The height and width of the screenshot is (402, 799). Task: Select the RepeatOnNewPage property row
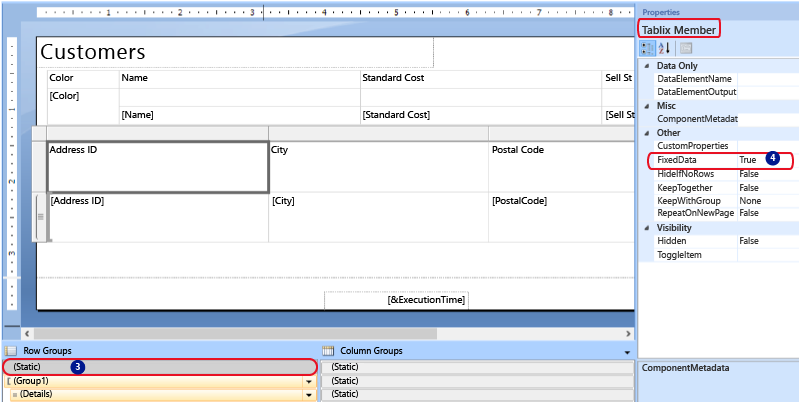727,213
